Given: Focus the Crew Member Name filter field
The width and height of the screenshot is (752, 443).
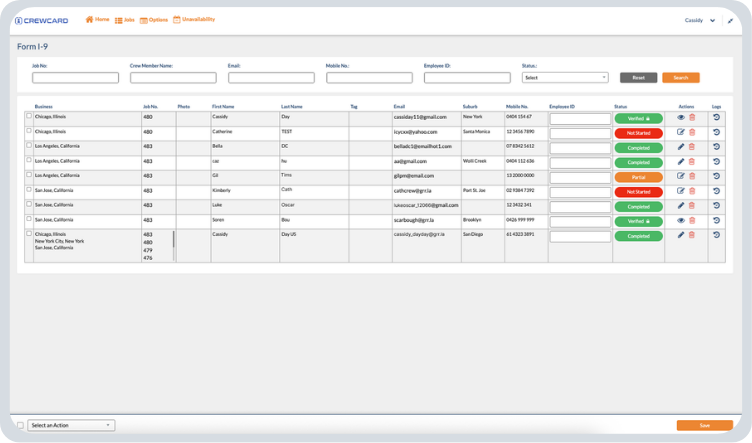Looking at the screenshot, I should (173, 78).
